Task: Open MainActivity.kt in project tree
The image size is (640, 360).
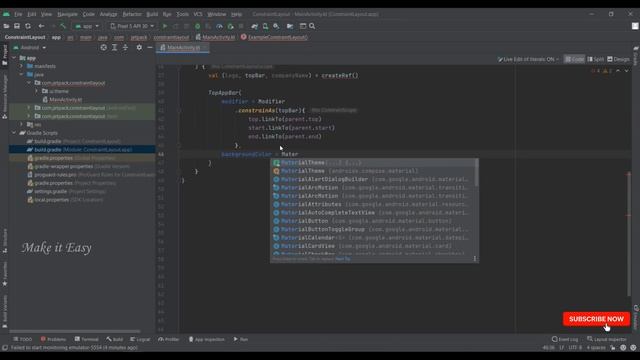Action: tap(65, 100)
